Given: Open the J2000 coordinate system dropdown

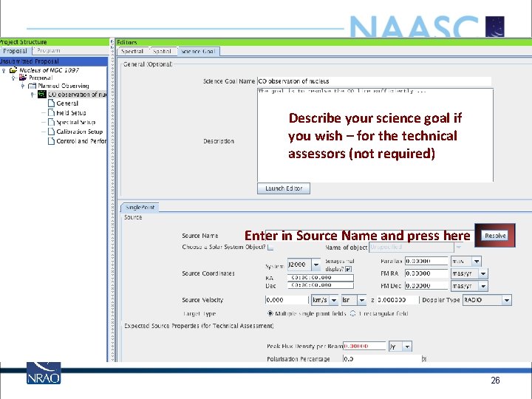Looking at the screenshot, I should click(316, 265).
